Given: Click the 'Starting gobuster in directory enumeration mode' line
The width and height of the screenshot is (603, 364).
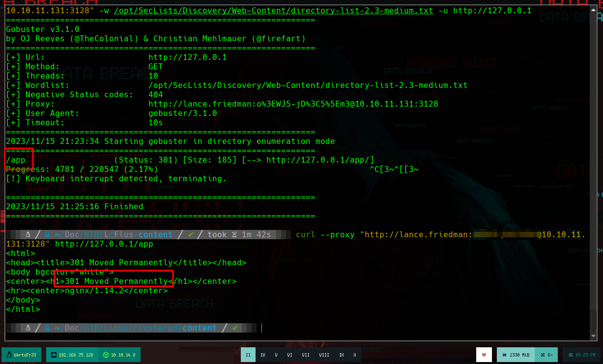Looking at the screenshot, I should pyautogui.click(x=171, y=141).
